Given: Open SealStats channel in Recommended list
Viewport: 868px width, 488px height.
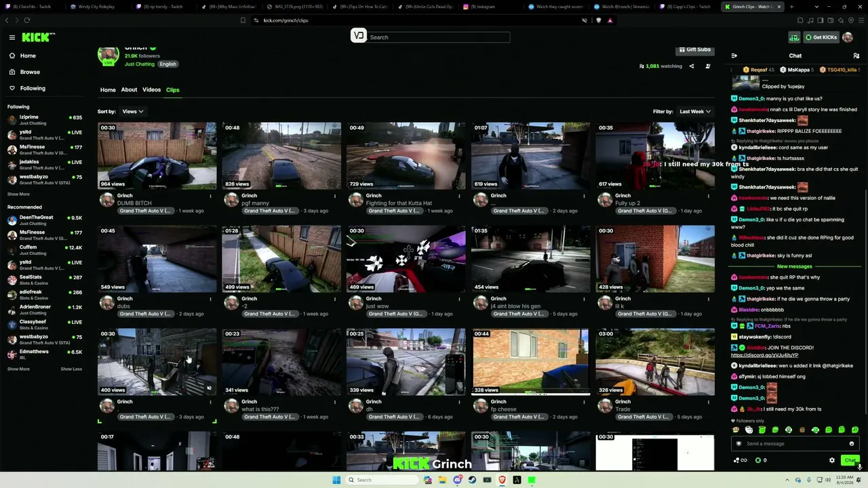Looking at the screenshot, I should pyautogui.click(x=45, y=280).
